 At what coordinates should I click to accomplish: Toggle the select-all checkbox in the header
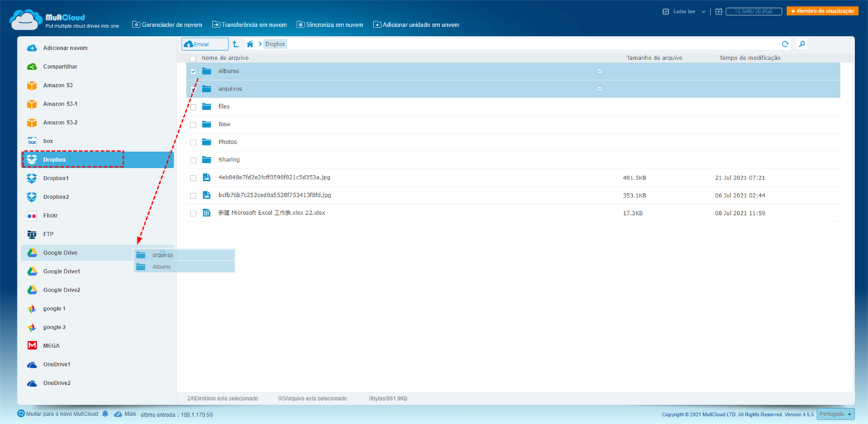click(192, 58)
